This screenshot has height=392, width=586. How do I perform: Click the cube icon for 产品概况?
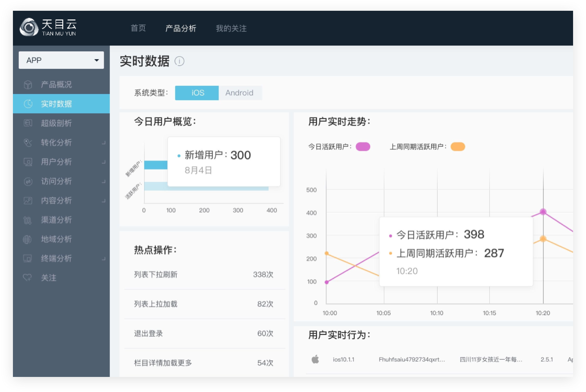point(28,85)
